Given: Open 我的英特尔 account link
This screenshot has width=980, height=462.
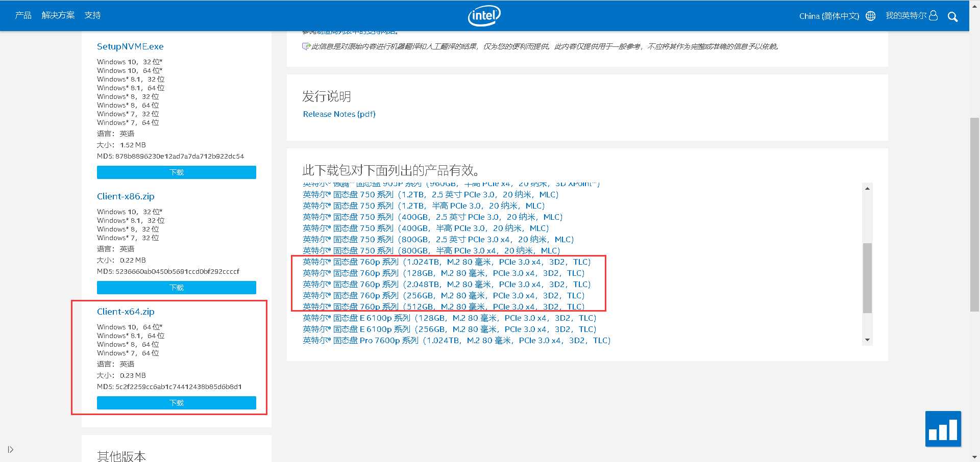Looking at the screenshot, I should coord(906,15).
